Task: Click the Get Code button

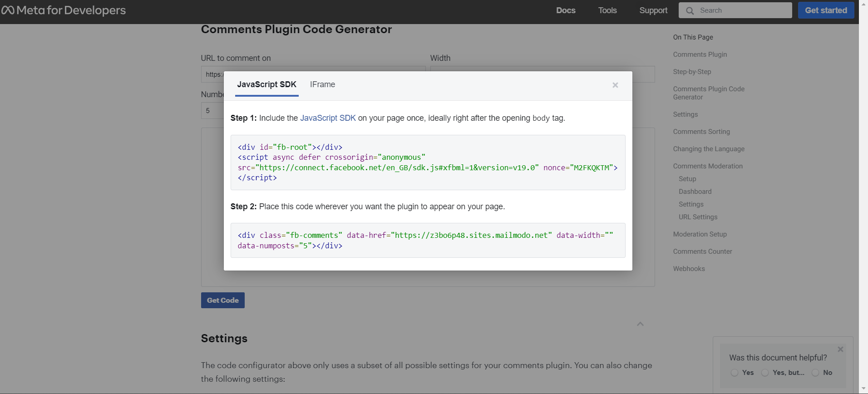Action: point(223,300)
